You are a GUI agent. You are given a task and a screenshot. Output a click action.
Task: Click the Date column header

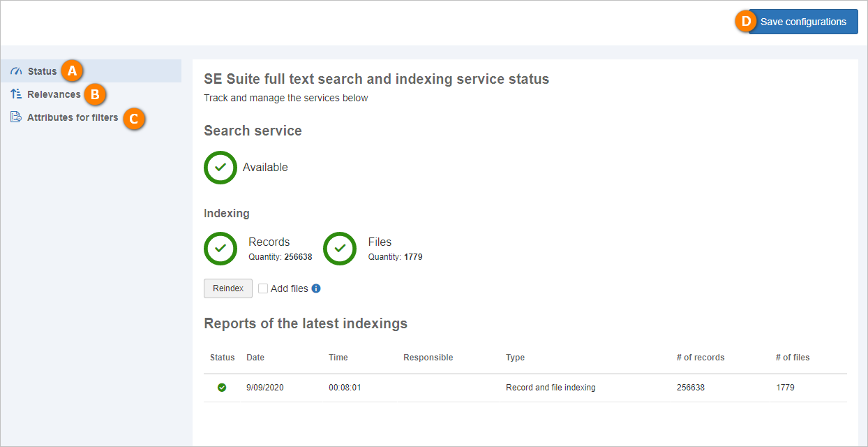click(255, 358)
